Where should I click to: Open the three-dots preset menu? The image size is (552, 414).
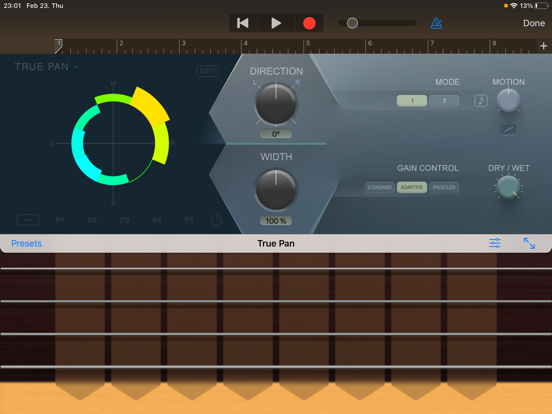[28, 220]
